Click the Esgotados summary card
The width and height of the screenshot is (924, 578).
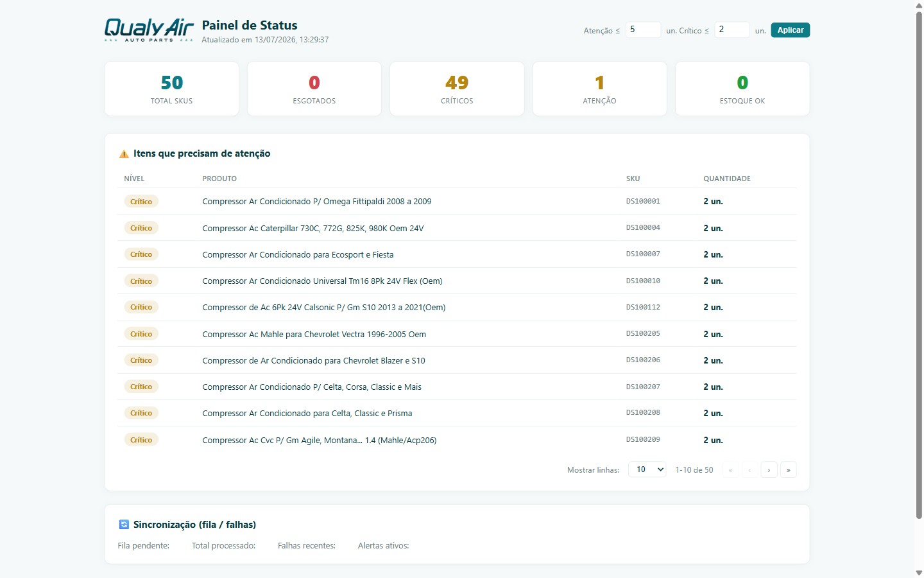coord(314,89)
